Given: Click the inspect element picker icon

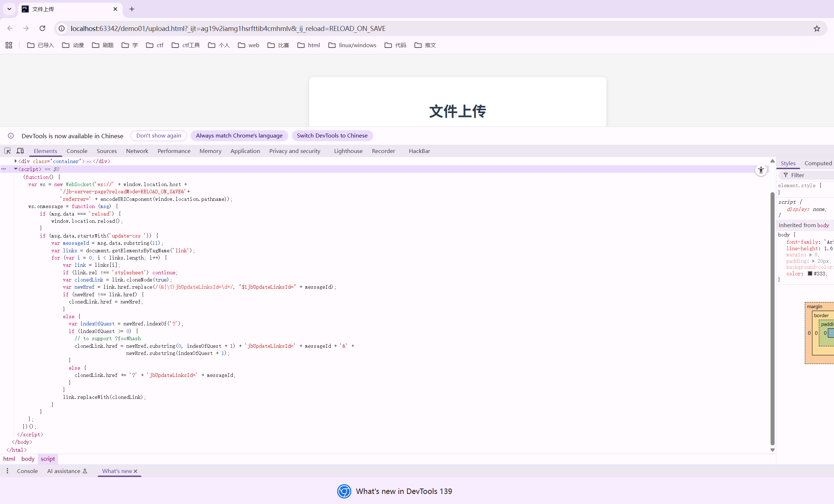Looking at the screenshot, I should click(x=8, y=151).
